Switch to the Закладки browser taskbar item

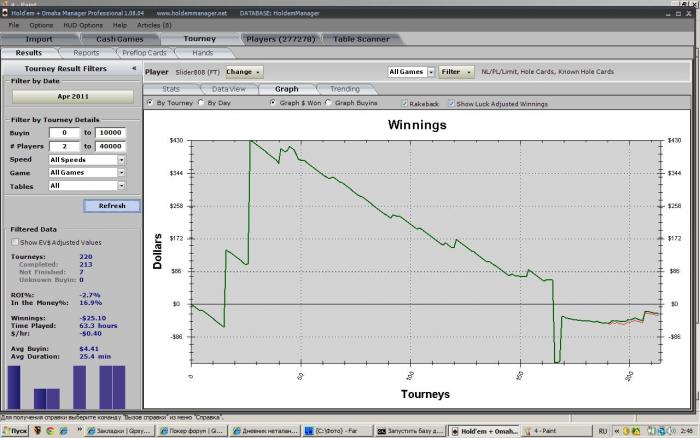120,431
